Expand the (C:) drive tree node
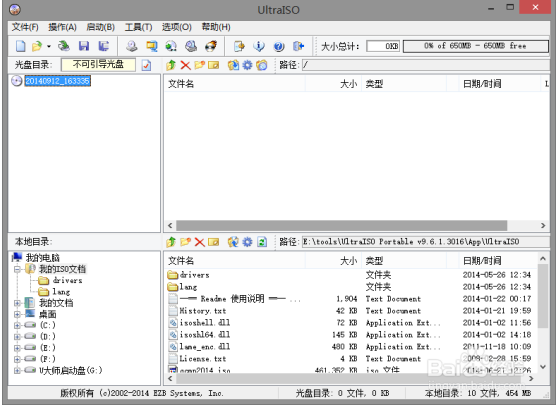Image resolution: width=559 pixels, height=409 pixels. pyautogui.click(x=17, y=325)
